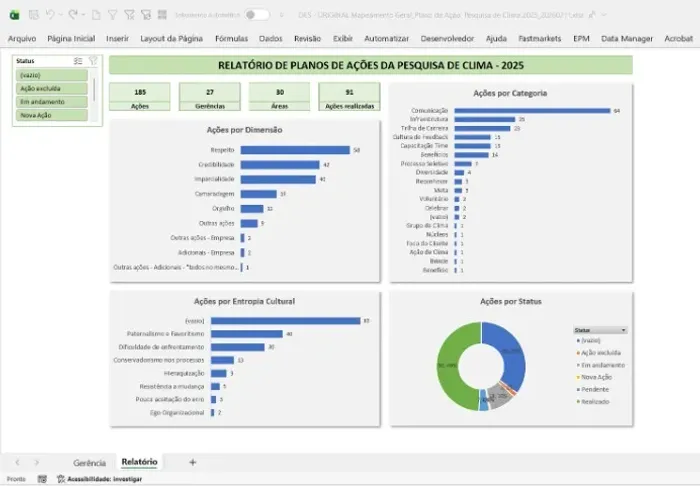Switch to the Fórmulas tab
This screenshot has height=486, width=700.
pos(231,38)
